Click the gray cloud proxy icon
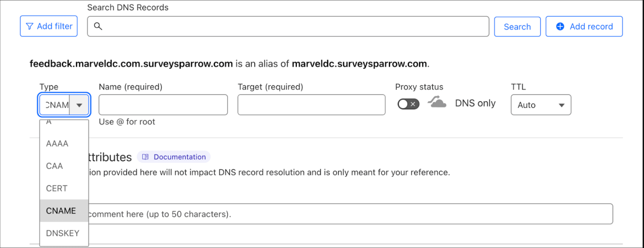Screen dimensions: 644x248 (437, 102)
